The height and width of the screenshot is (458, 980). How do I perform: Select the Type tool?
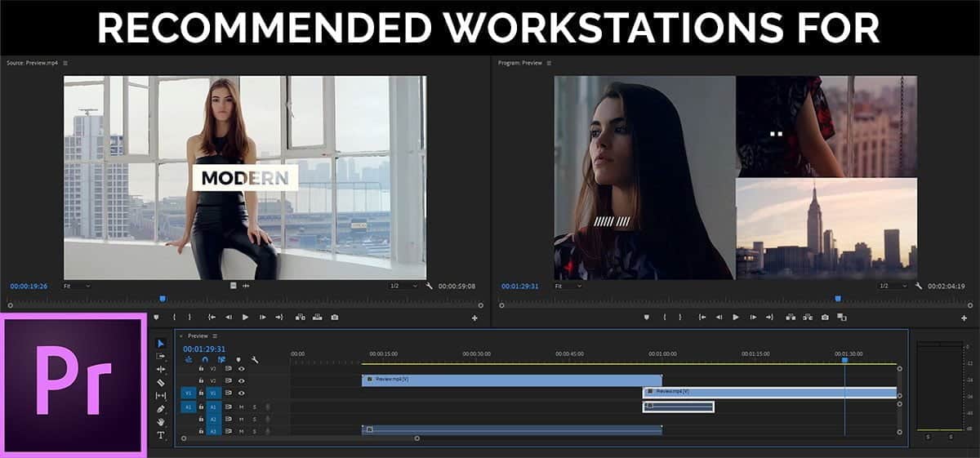coord(161,435)
